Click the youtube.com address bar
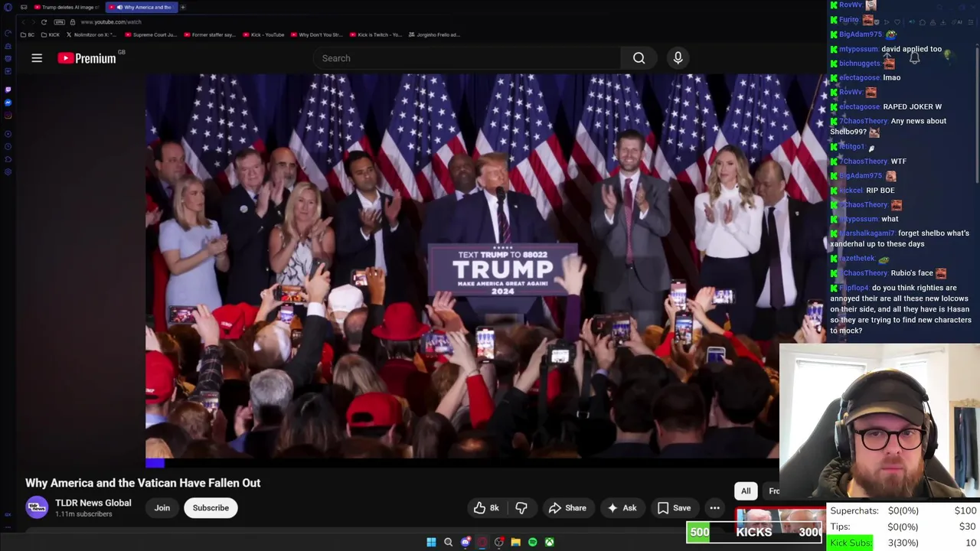 click(x=111, y=21)
